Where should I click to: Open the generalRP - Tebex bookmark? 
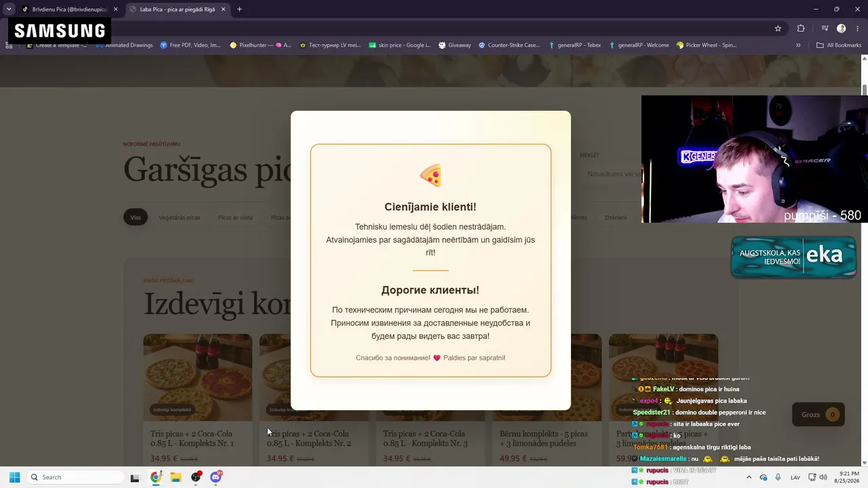[574, 45]
